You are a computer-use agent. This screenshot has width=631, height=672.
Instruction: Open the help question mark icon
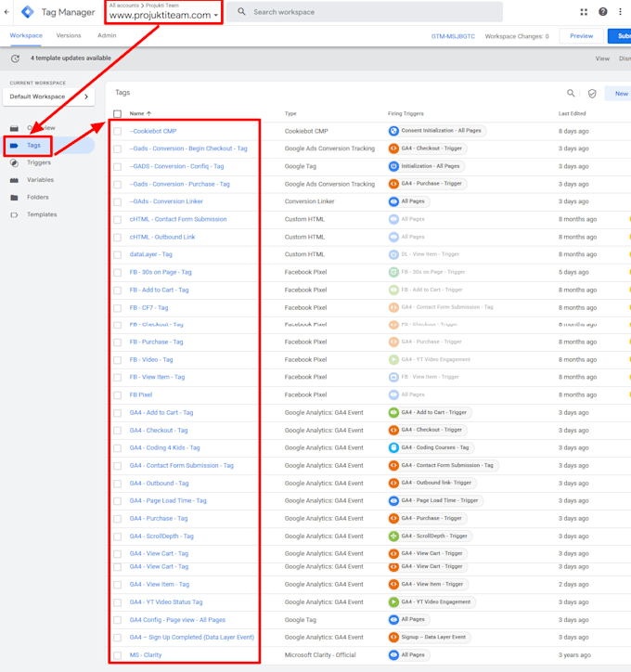coord(603,12)
